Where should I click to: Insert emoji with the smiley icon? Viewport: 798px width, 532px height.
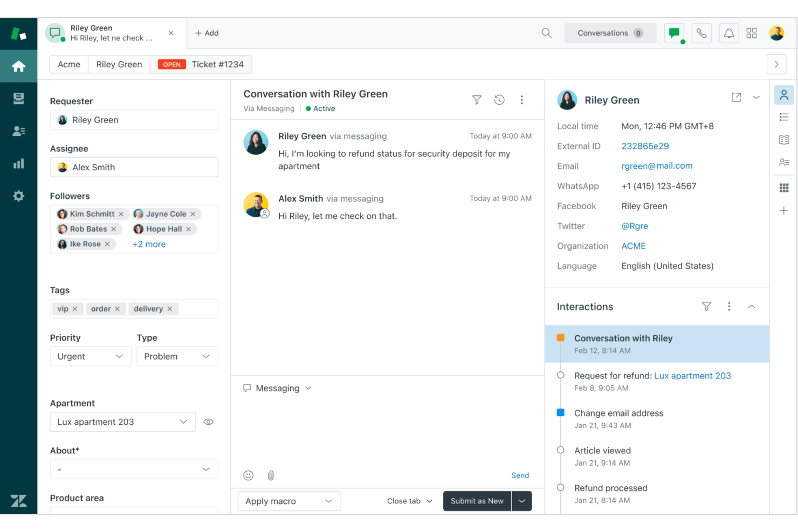click(248, 475)
